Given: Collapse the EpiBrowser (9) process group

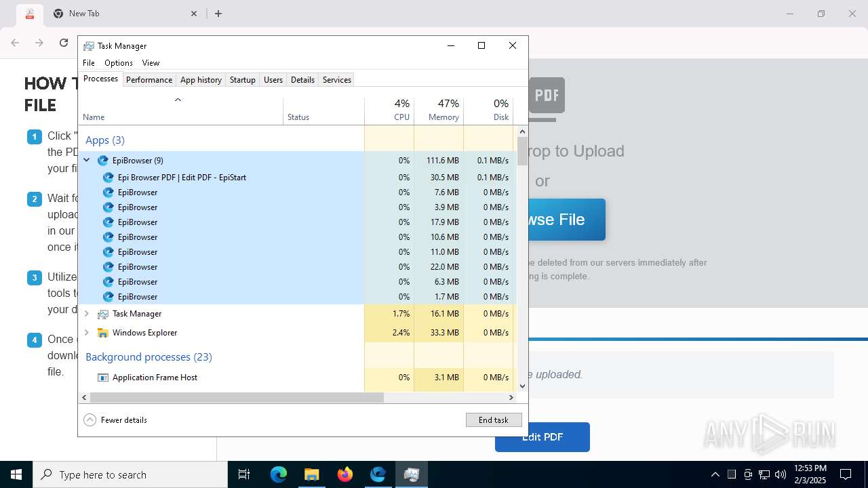Looking at the screenshot, I should (x=86, y=161).
